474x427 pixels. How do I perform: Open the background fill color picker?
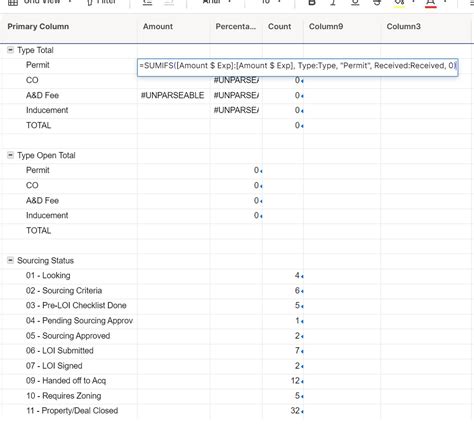399,3
